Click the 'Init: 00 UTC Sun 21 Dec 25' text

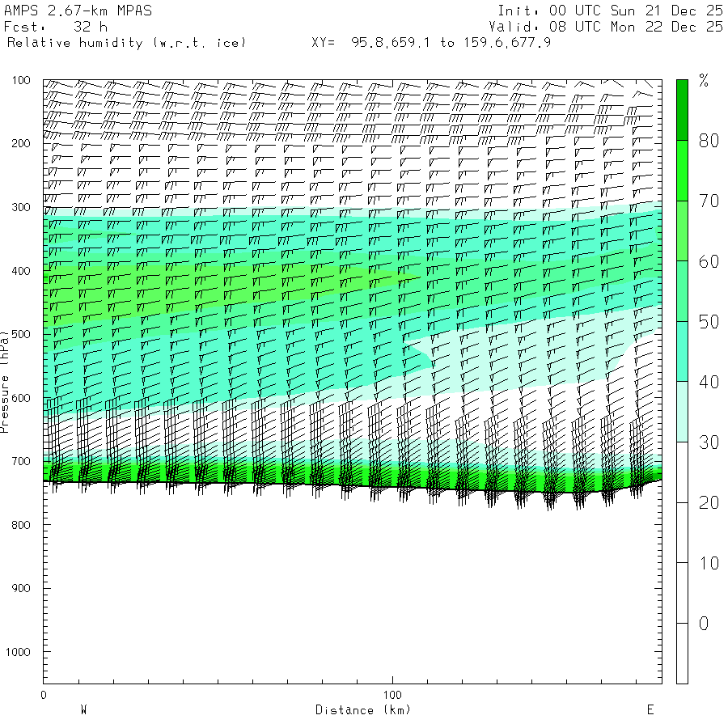pos(610,11)
